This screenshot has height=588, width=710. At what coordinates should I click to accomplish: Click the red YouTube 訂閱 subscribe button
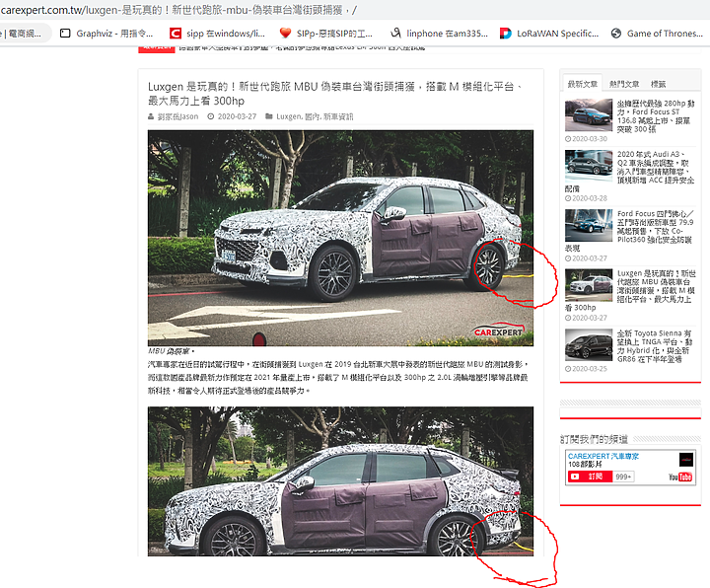pos(590,477)
